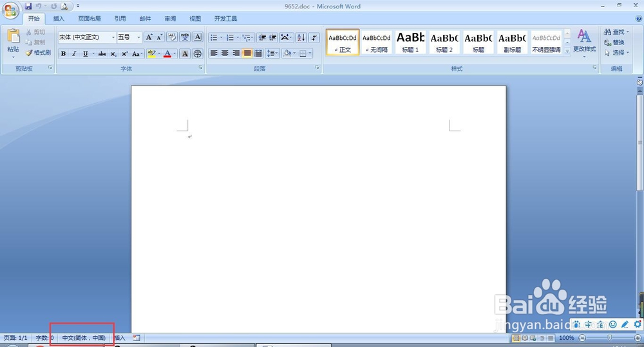Open the numbering list dropdown
644x347 pixels.
pos(238,37)
